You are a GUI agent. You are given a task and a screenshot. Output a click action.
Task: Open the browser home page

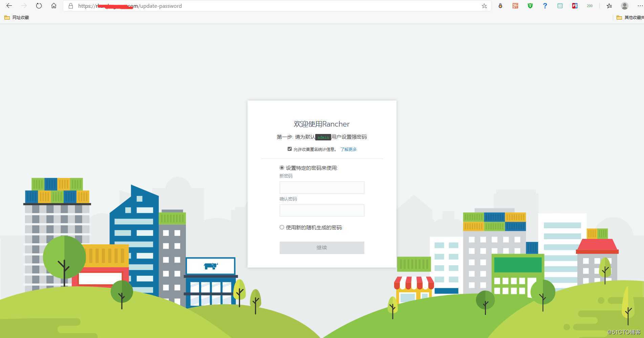click(x=54, y=6)
